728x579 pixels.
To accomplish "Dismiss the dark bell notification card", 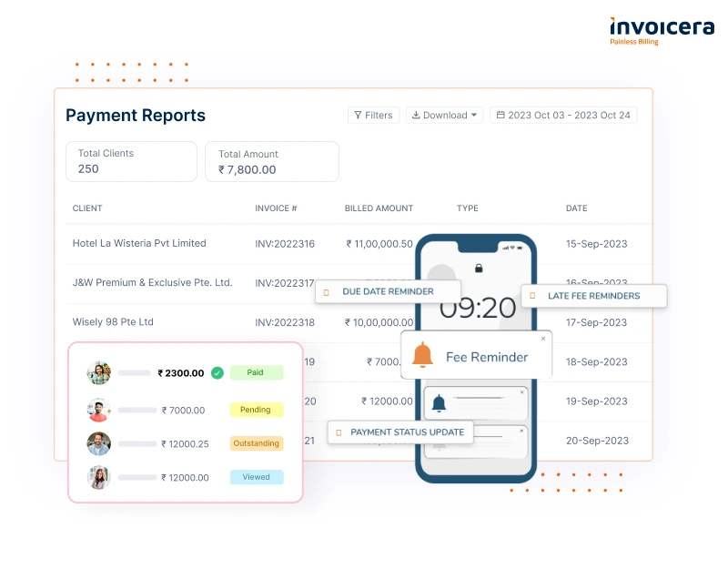I will (521, 392).
